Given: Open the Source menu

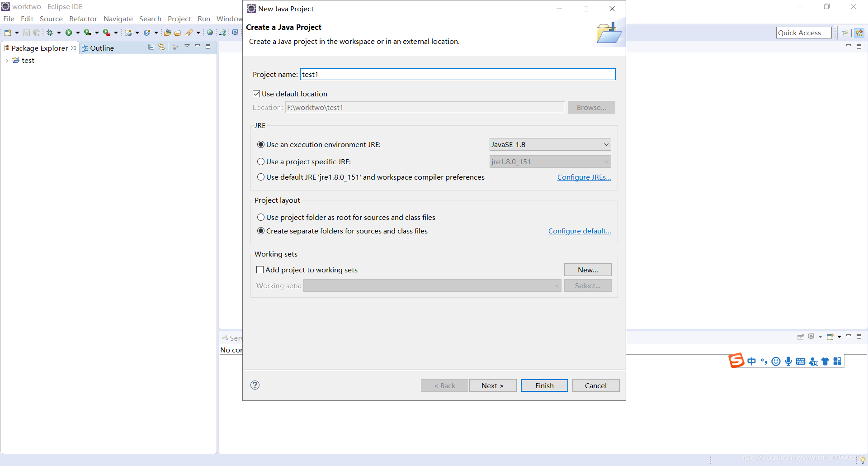Looking at the screenshot, I should (x=51, y=19).
